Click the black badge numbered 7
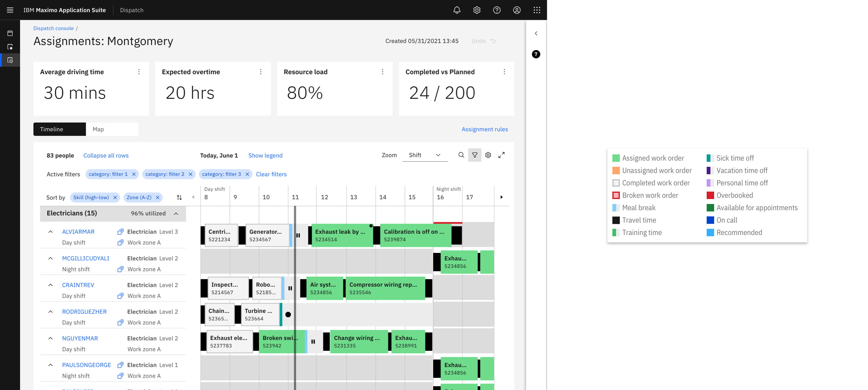Viewport: 868px width, 390px height. coord(536,54)
